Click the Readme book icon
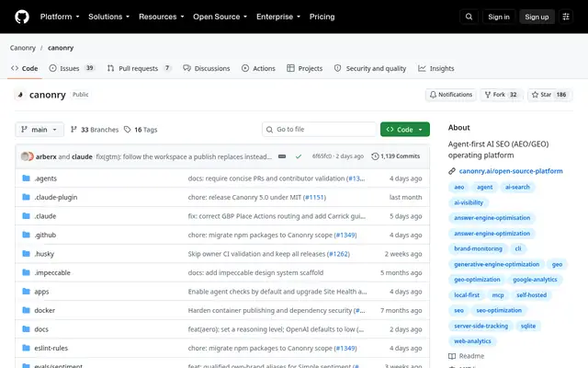The width and height of the screenshot is (588, 368). click(452, 356)
